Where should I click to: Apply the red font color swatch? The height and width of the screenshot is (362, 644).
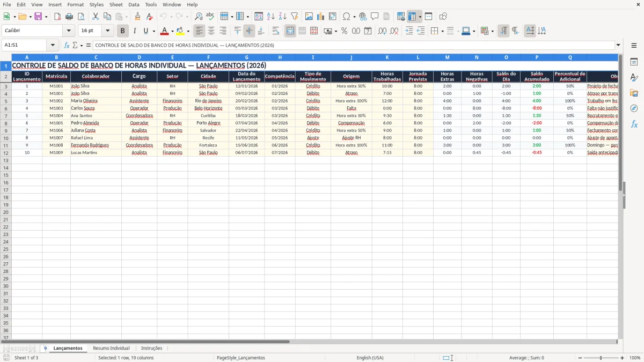click(165, 31)
